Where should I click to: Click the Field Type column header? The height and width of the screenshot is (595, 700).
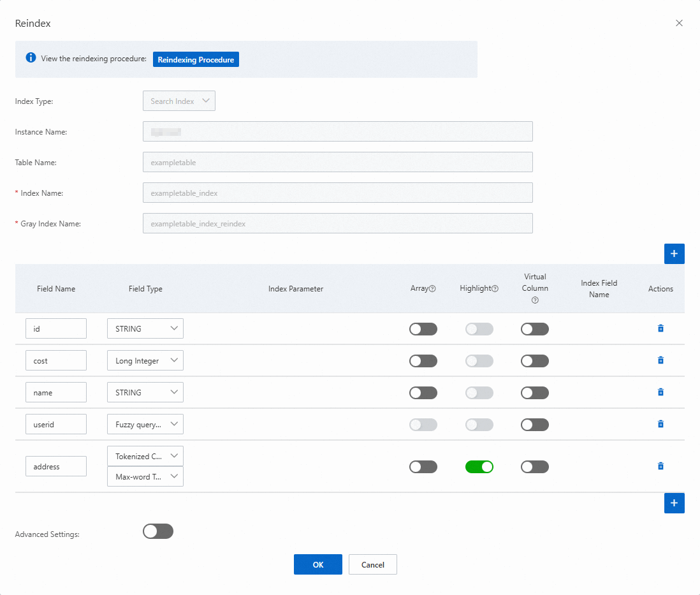pos(145,288)
